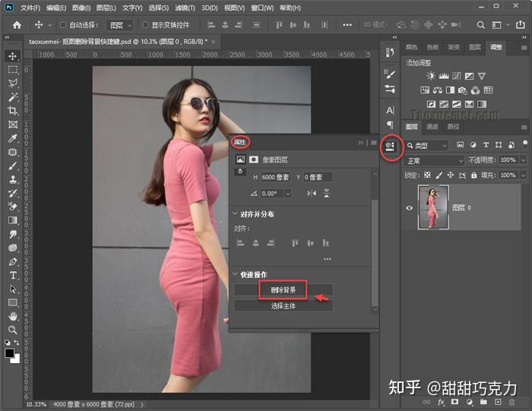Open the History panel dock icon

[x=390, y=52]
